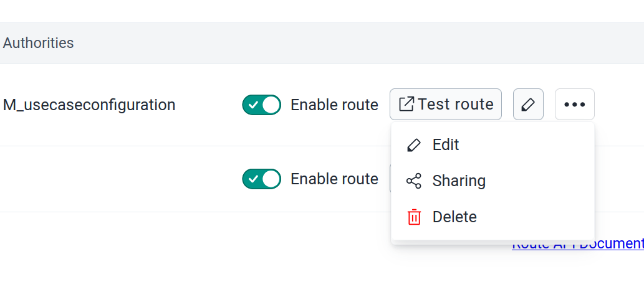Viewport: 644px width, 282px height.
Task: Toggle off the second row's Enable route switch
Action: point(262,179)
